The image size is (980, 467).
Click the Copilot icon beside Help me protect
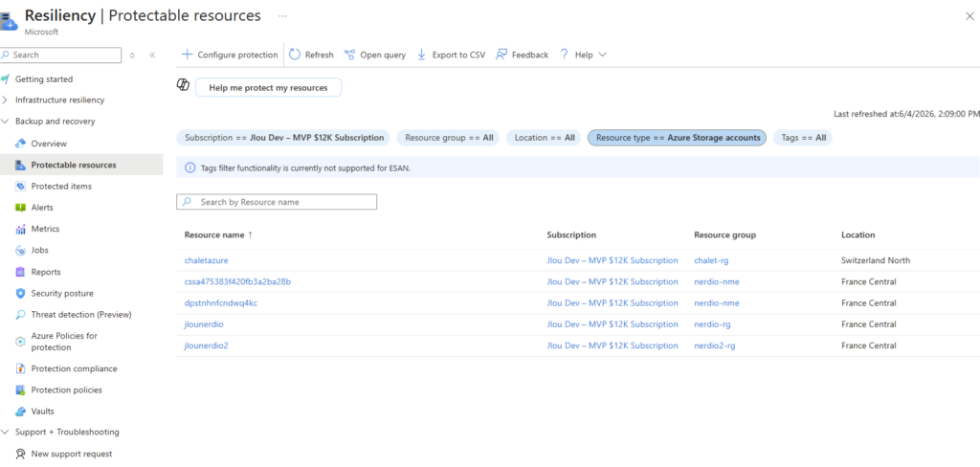tap(183, 85)
